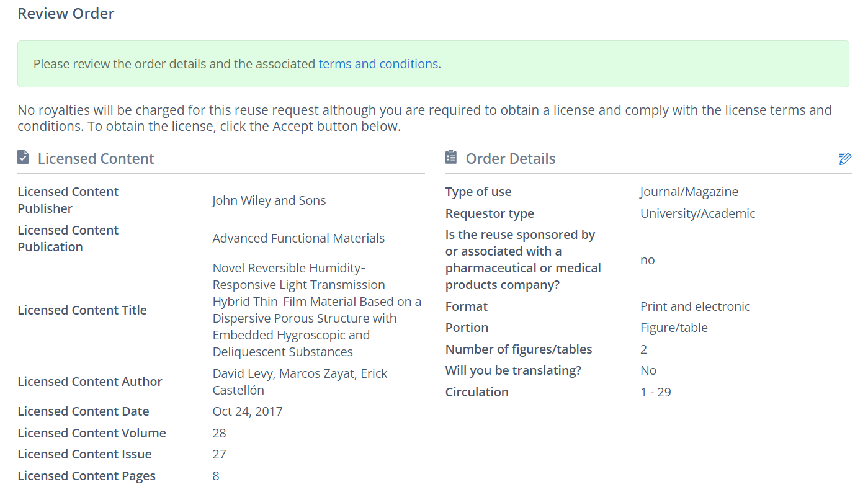Click the Order Details clipboard icon
868x492 pixels.
(451, 158)
